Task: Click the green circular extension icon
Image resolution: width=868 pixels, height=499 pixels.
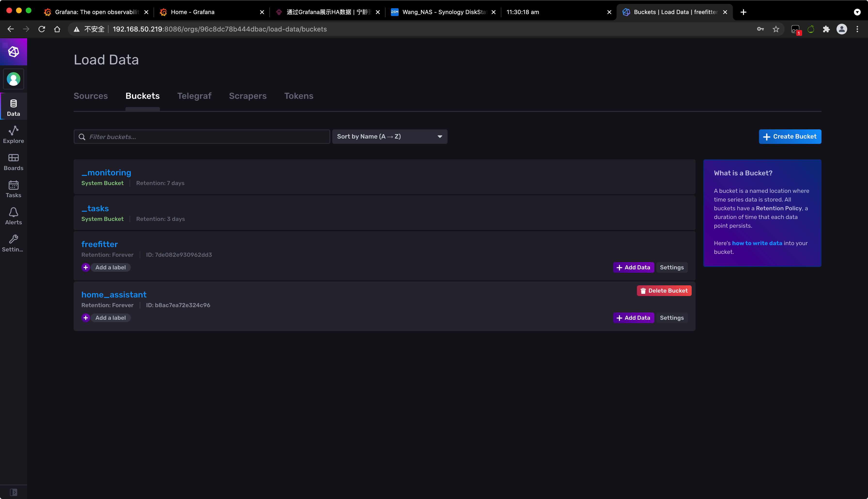Action: pyautogui.click(x=811, y=29)
